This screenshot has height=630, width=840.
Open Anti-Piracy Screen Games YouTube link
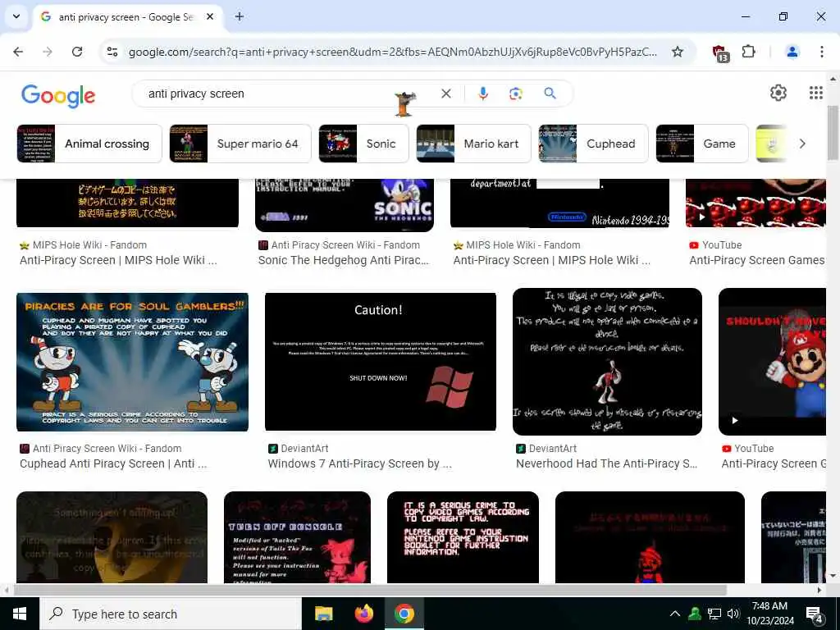[x=757, y=260]
